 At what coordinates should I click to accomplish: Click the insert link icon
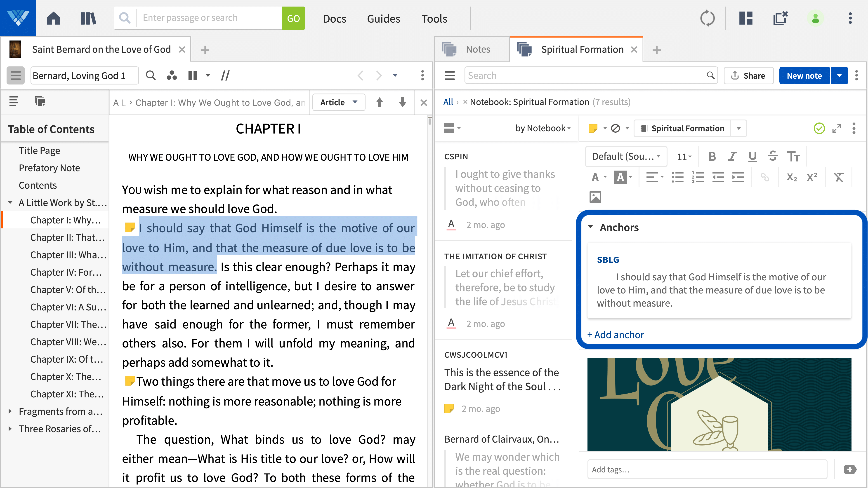coord(764,177)
